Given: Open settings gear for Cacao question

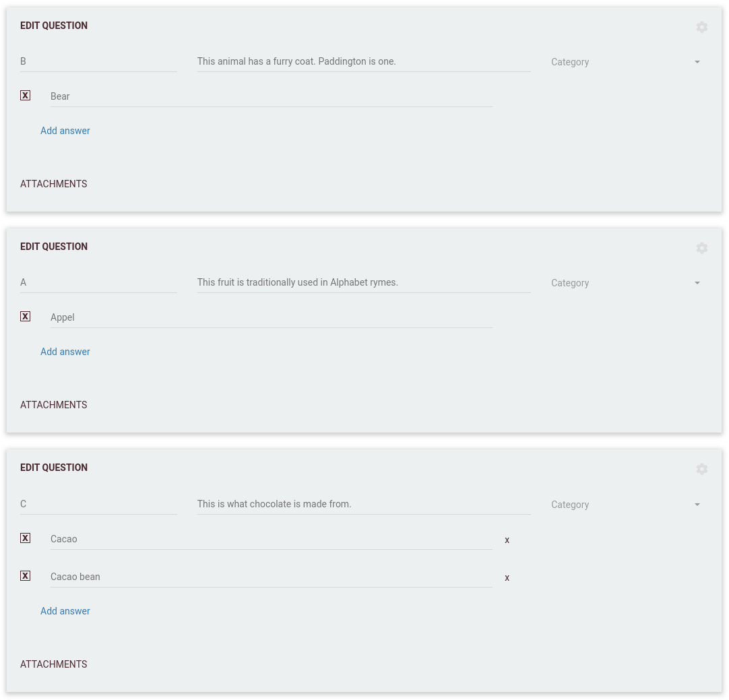Looking at the screenshot, I should [x=702, y=469].
